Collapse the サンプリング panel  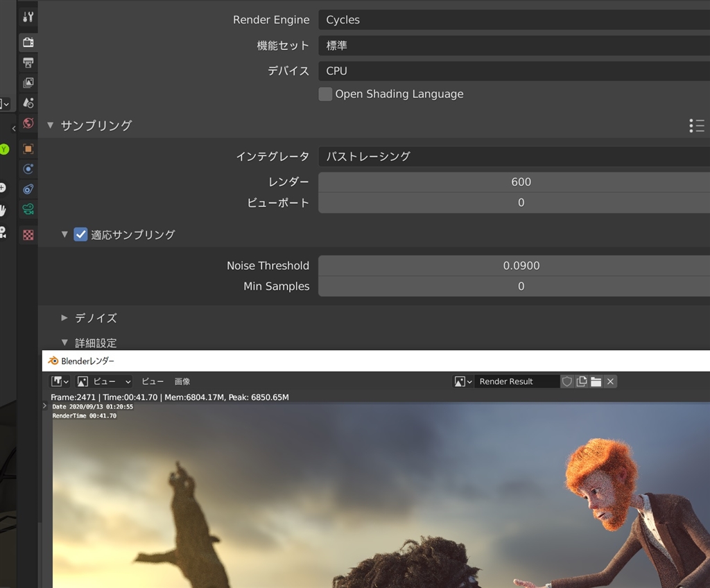(x=50, y=125)
